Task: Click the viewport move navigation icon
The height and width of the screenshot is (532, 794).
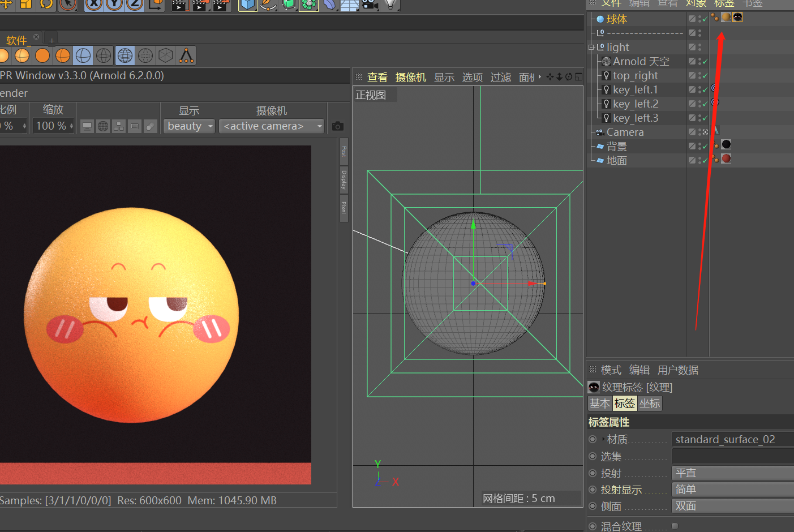Action: 550,77
